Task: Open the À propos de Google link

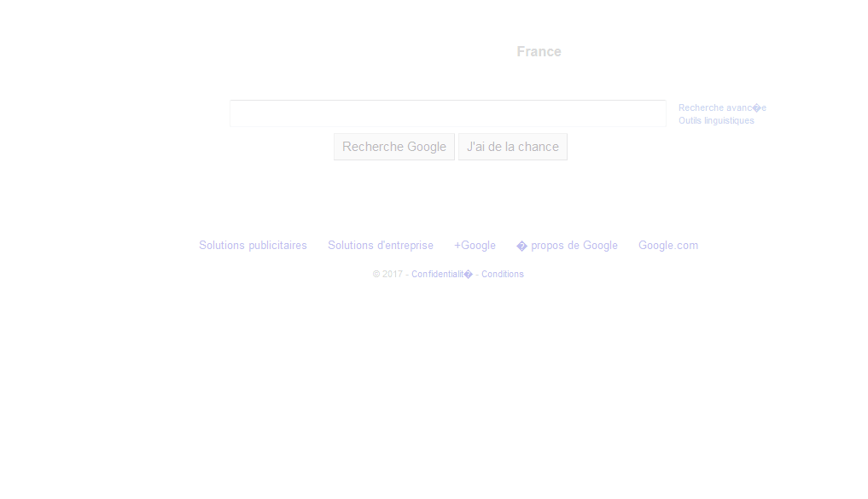Action: pyautogui.click(x=567, y=245)
